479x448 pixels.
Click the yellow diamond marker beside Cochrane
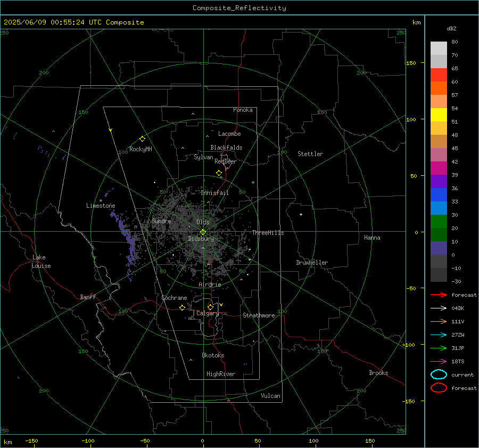(182, 307)
